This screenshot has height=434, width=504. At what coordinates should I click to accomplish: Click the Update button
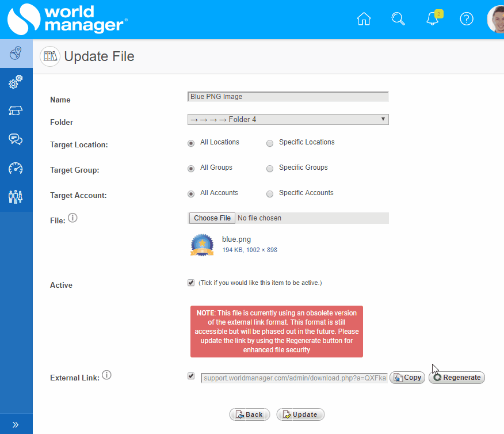tap(300, 414)
